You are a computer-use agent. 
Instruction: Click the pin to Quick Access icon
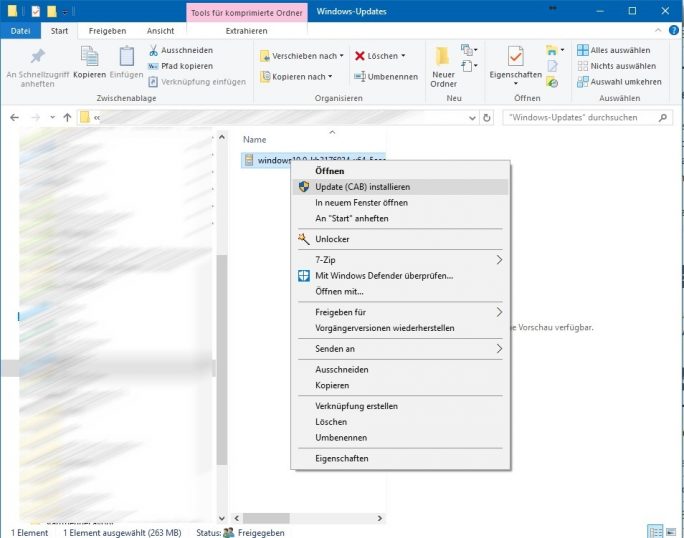[x=38, y=56]
